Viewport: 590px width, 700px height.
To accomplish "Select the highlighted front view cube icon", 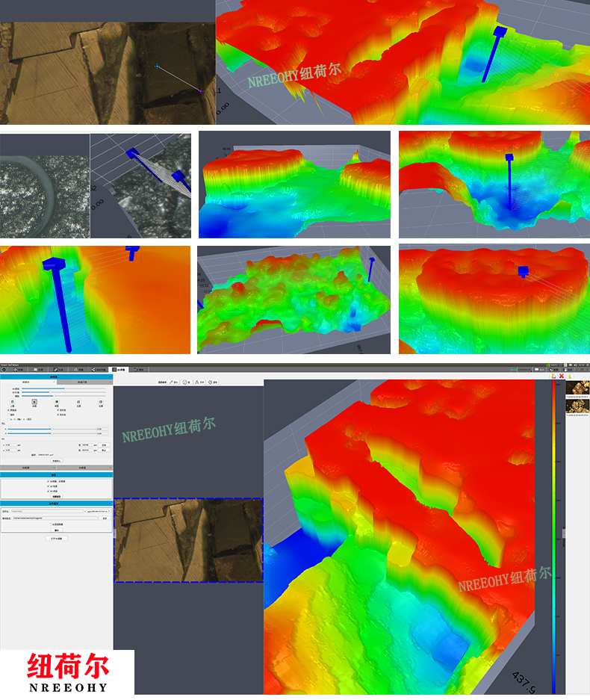I will pyautogui.click(x=34, y=402).
